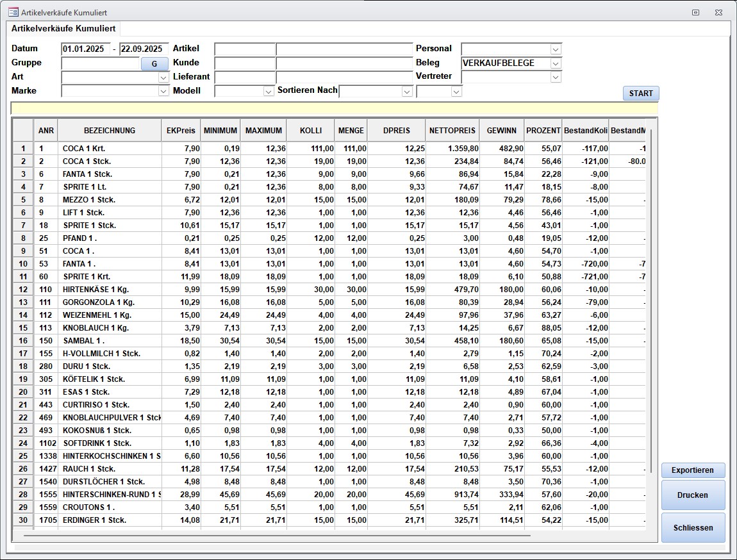Export data with the Exportieren button

point(693,470)
